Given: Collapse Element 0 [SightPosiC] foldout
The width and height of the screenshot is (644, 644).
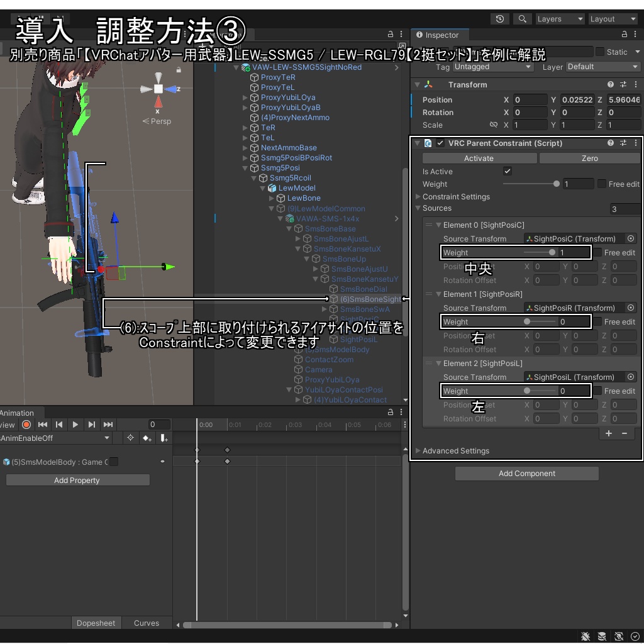Looking at the screenshot, I should pyautogui.click(x=438, y=225).
